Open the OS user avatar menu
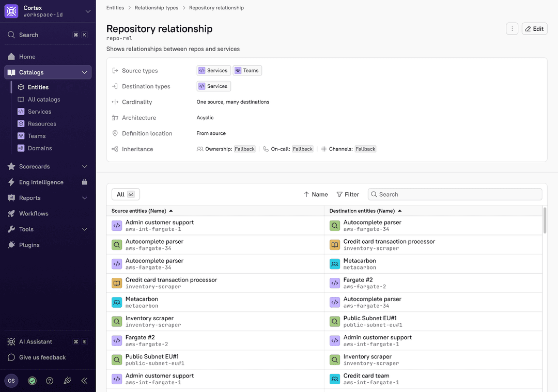This screenshot has width=558, height=392. pyautogui.click(x=11, y=381)
